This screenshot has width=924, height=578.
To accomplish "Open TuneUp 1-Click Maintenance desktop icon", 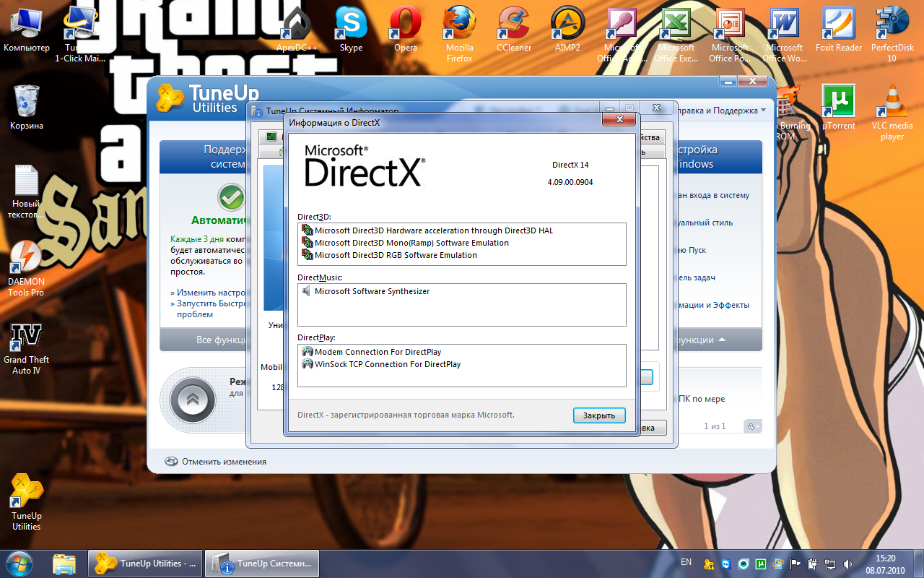I will (x=81, y=34).
